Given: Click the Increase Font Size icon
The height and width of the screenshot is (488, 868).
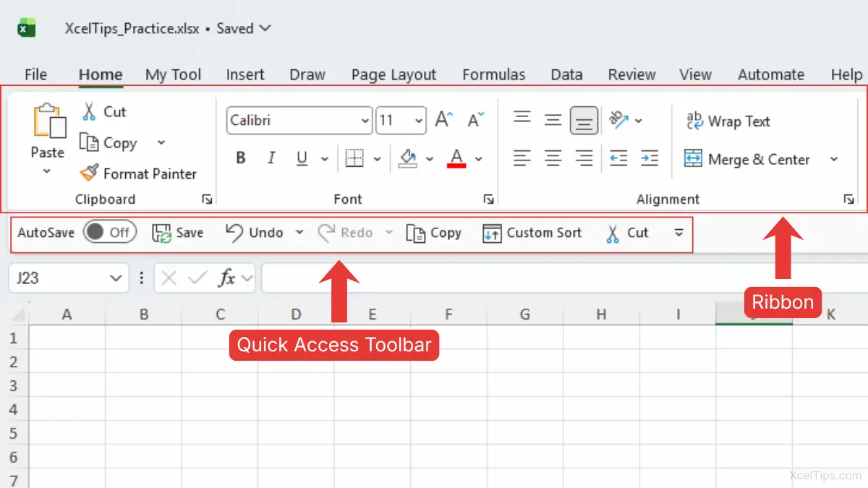Looking at the screenshot, I should (443, 120).
